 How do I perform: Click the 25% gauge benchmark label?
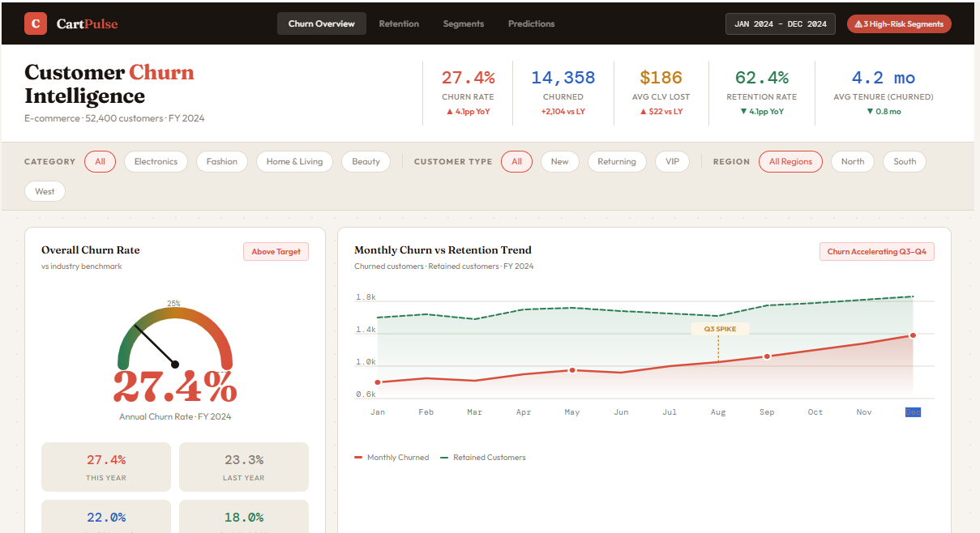click(173, 304)
